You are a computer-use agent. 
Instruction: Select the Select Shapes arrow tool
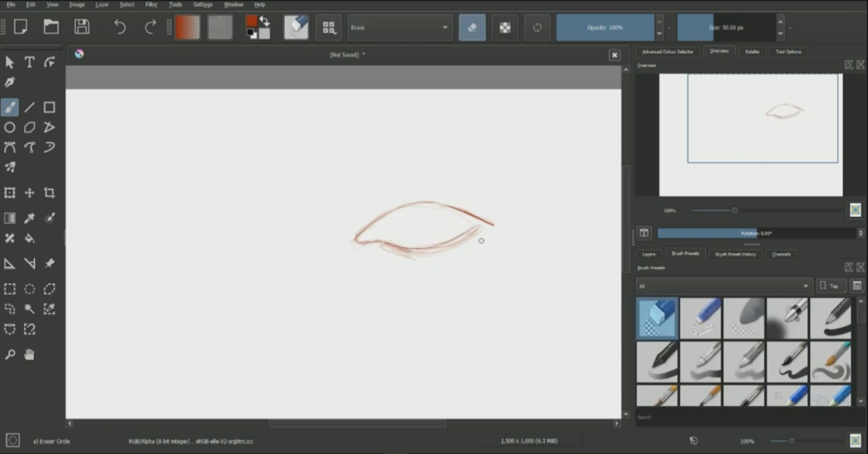tap(10, 62)
